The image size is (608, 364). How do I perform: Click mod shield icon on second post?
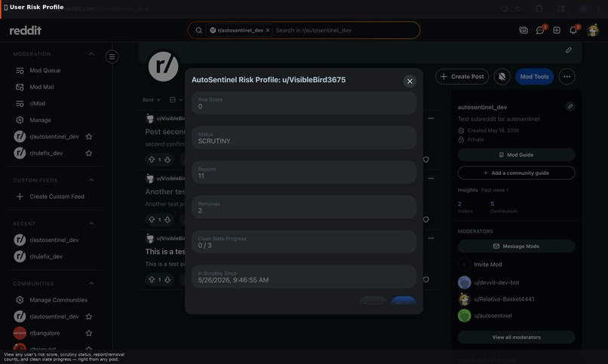(425, 219)
